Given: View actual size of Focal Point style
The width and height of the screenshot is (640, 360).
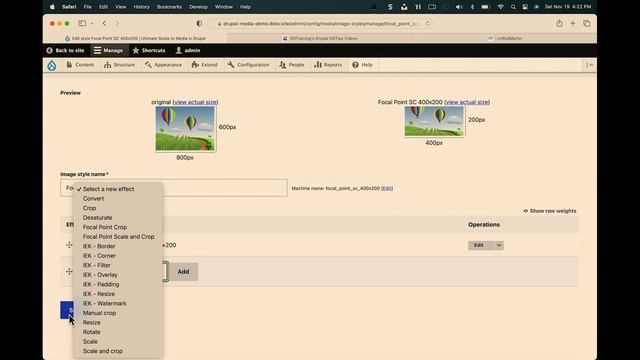Looking at the screenshot, I should [467, 102].
